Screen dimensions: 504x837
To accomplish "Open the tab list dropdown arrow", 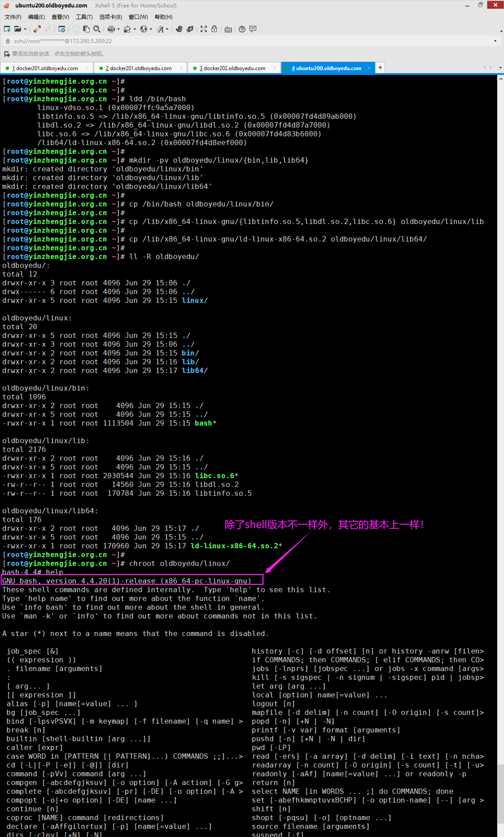I will 500,68.
